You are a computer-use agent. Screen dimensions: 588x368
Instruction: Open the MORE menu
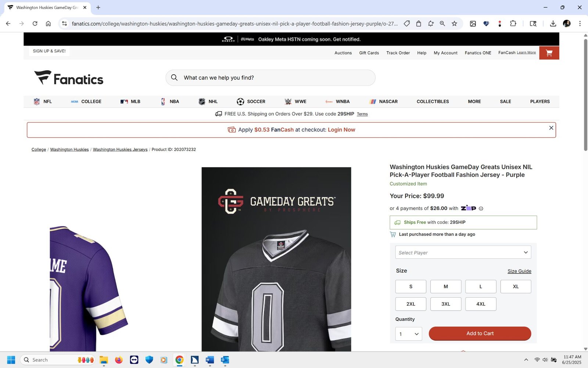pos(474,102)
